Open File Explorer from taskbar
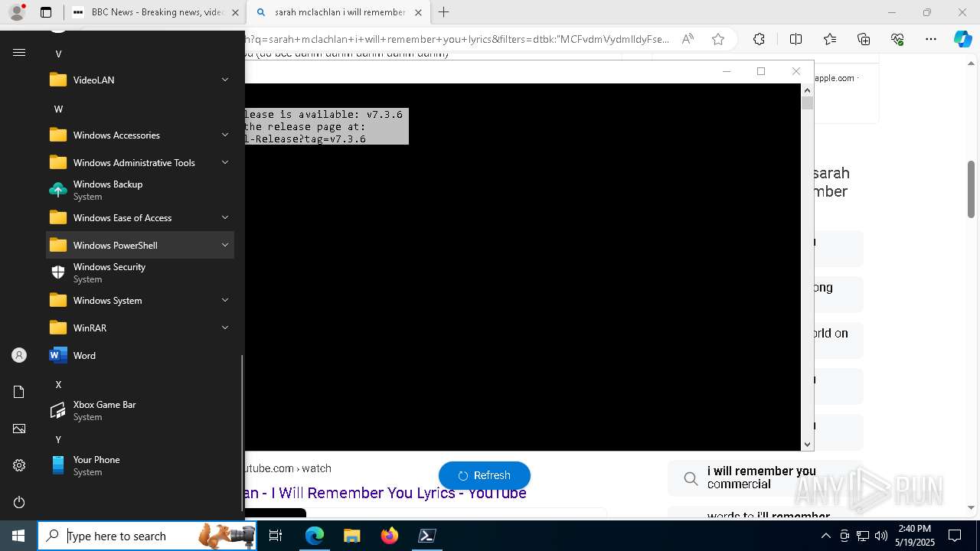 (351, 536)
